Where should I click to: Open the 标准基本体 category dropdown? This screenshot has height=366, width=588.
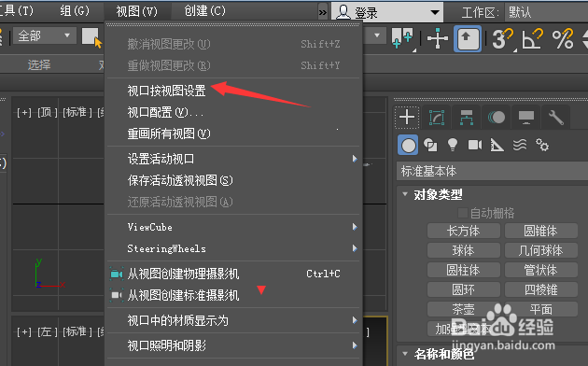(x=493, y=172)
